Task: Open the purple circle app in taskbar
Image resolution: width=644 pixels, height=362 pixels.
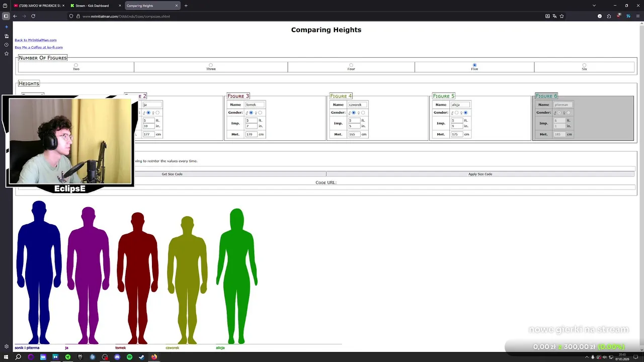Action: [x=31, y=357]
